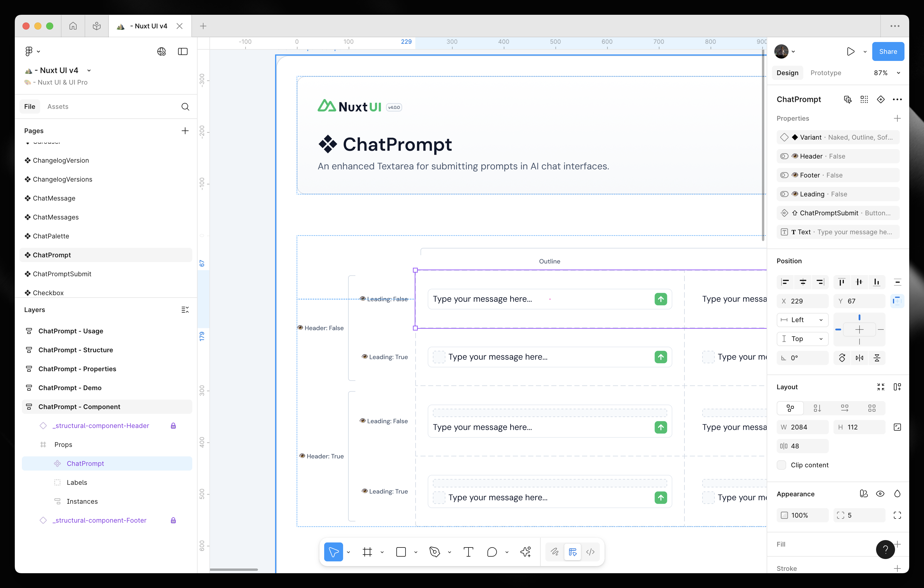Image resolution: width=924 pixels, height=588 pixels.
Task: Open the Assets tab
Action: point(58,107)
